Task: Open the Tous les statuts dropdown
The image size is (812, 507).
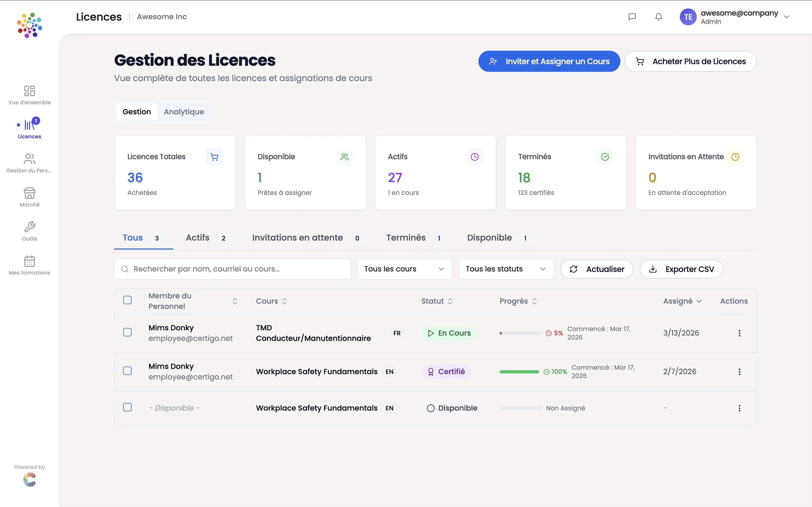Action: point(506,269)
